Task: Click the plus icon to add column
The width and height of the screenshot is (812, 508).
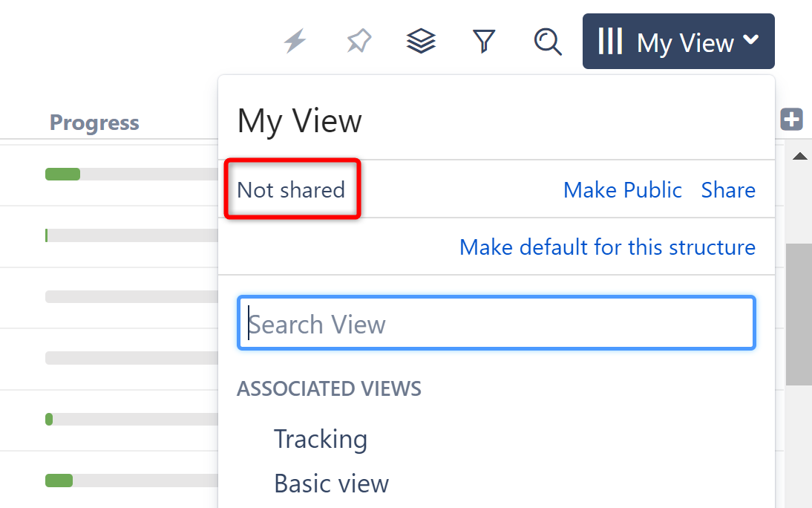Action: coord(792,120)
